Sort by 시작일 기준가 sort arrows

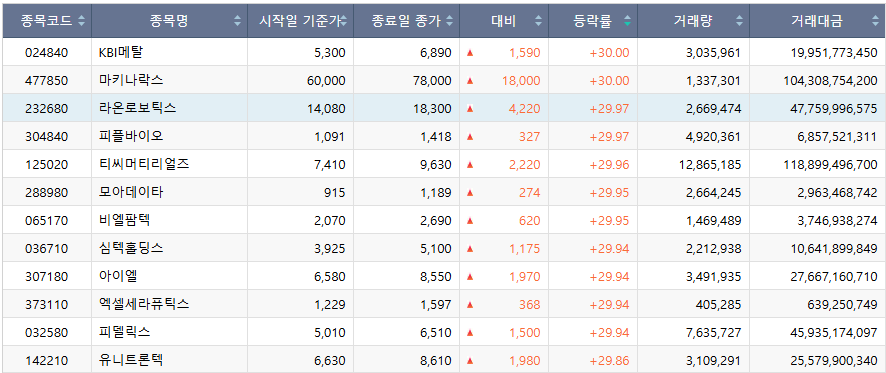point(344,21)
